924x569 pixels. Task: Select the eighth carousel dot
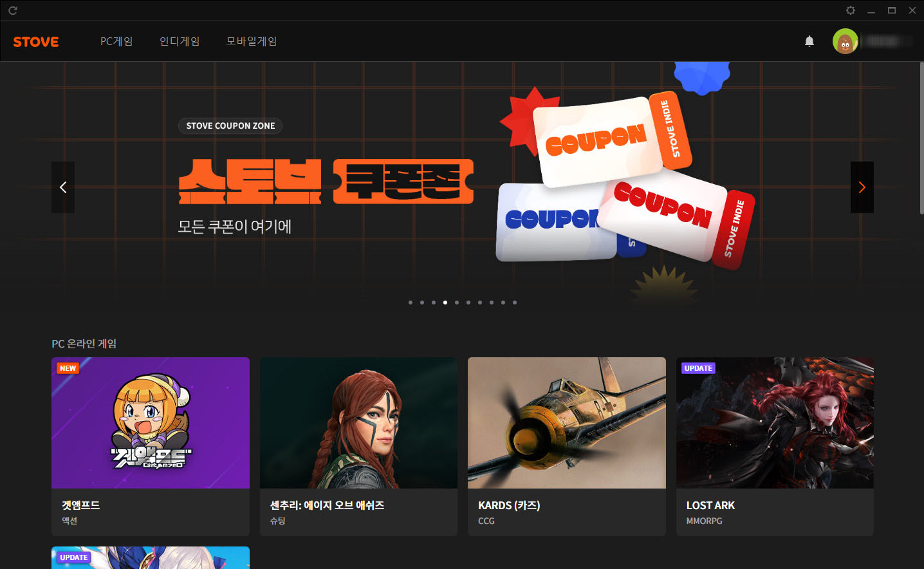pyautogui.click(x=492, y=303)
